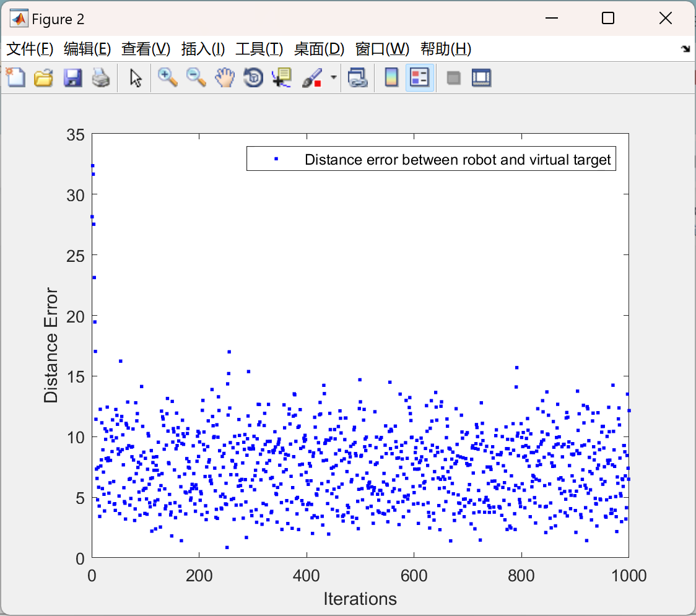Select the legend's blue marker sample
The image size is (696, 616).
[x=276, y=159]
